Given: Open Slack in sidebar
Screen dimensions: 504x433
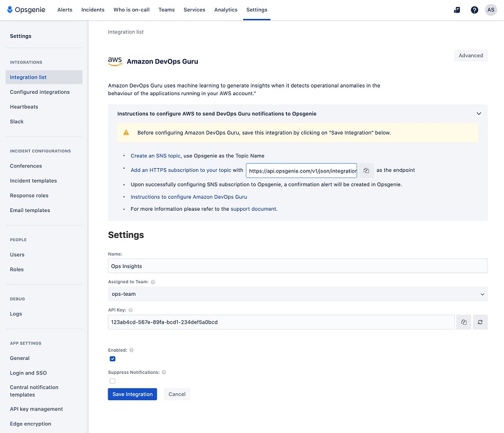Looking at the screenshot, I should point(17,121).
